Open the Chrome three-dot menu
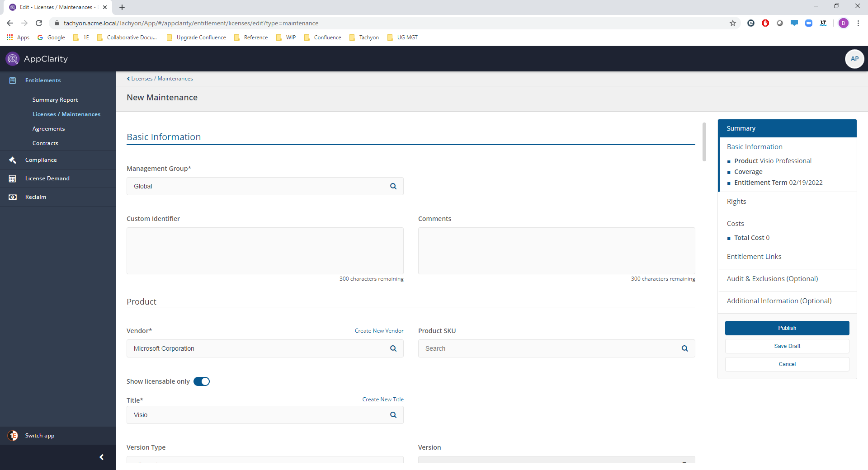The width and height of the screenshot is (868, 470). 858,23
